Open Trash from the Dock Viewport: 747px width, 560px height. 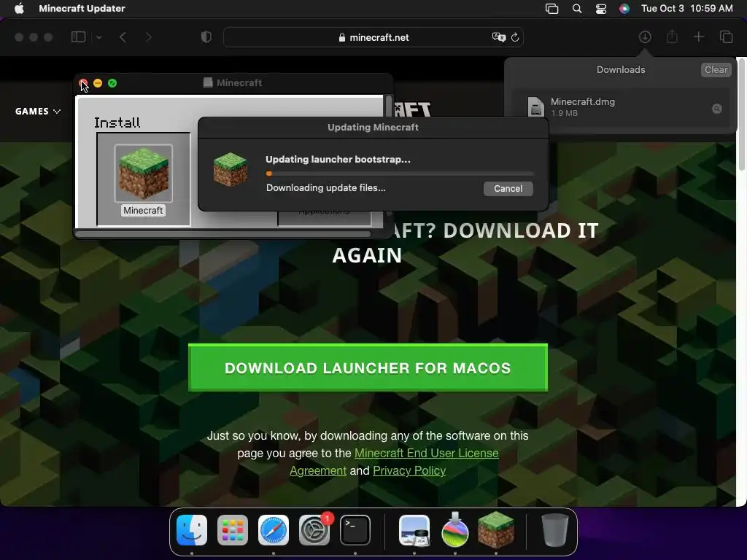coord(555,530)
